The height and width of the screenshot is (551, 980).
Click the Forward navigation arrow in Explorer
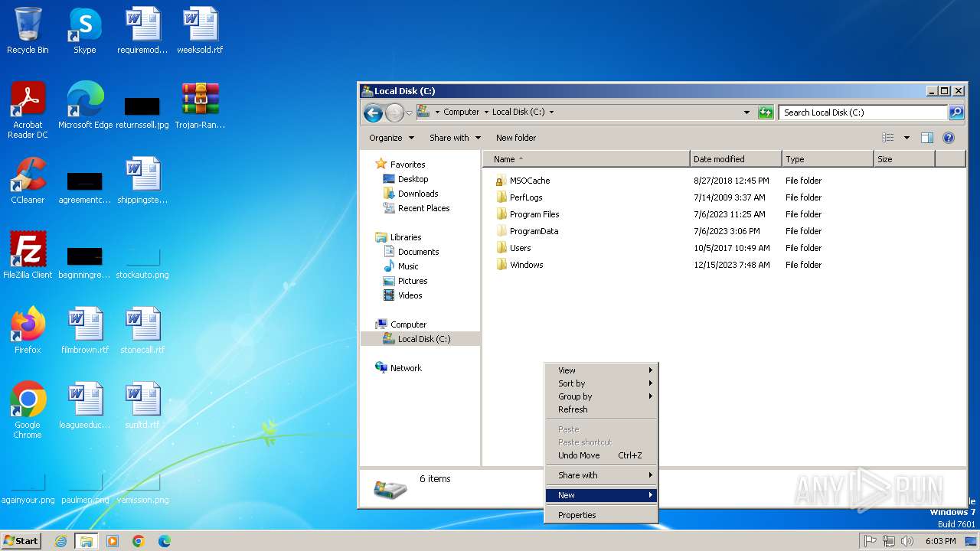click(394, 112)
